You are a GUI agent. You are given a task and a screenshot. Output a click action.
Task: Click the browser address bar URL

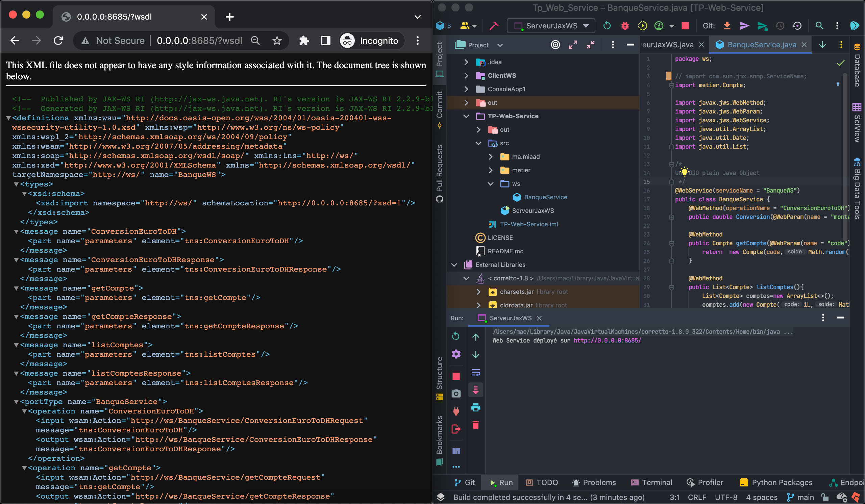199,41
